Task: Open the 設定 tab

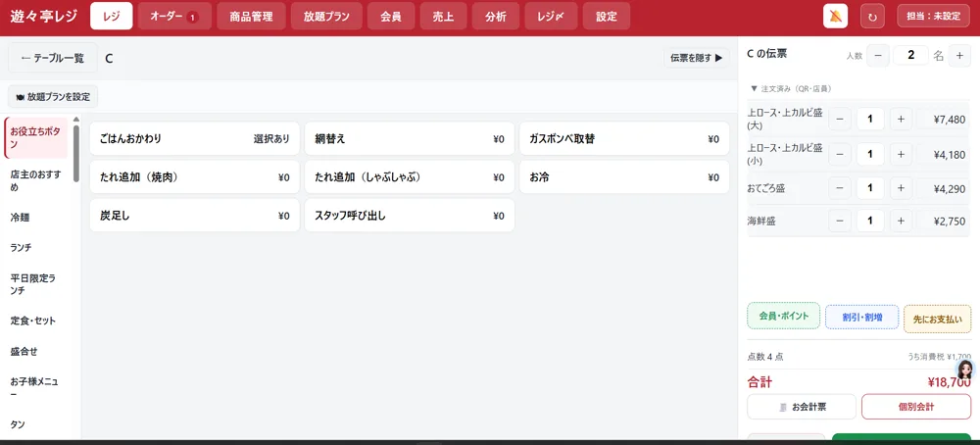Action: tap(607, 17)
